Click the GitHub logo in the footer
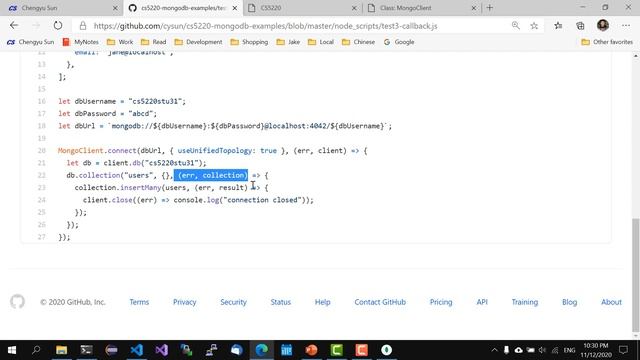The width and height of the screenshot is (640, 360). click(18, 302)
